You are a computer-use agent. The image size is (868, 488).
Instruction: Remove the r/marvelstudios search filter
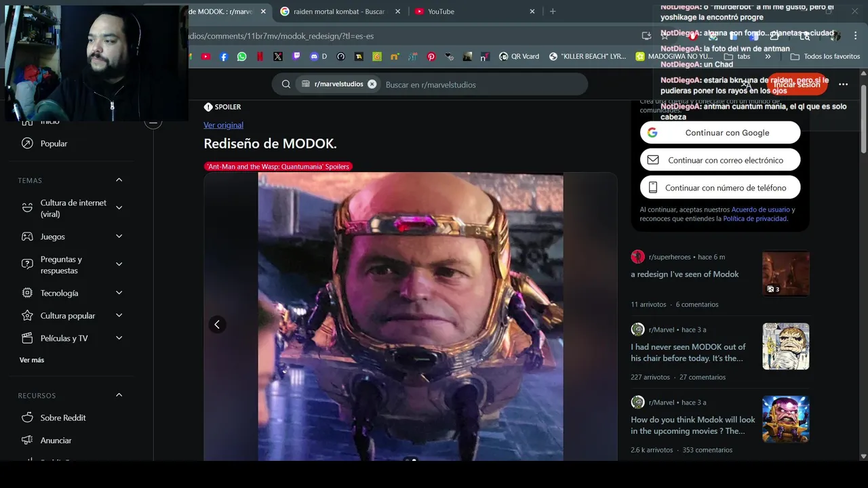[x=372, y=84]
